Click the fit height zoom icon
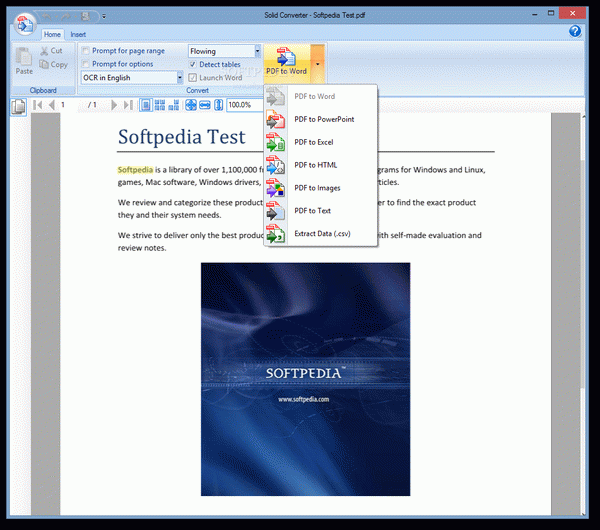 pos(218,105)
